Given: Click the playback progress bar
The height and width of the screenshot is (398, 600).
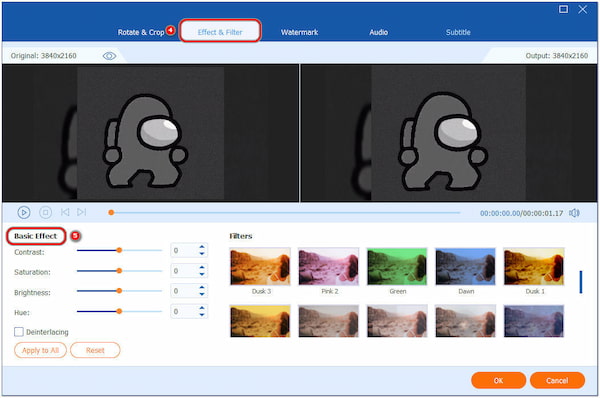Looking at the screenshot, I should tap(285, 212).
